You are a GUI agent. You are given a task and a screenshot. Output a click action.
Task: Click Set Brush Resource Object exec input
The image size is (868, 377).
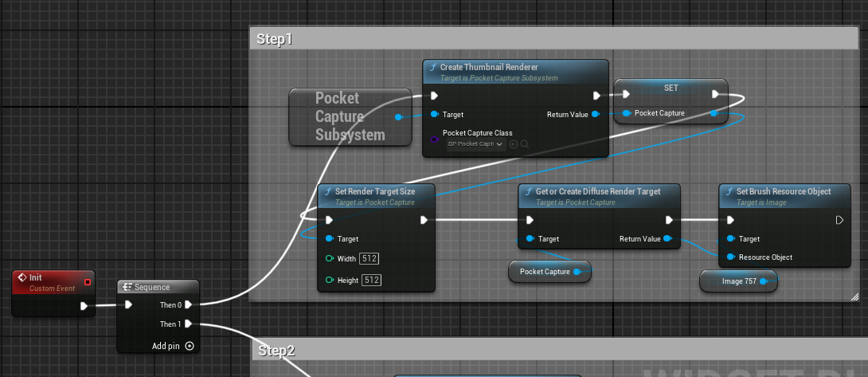[x=730, y=220]
